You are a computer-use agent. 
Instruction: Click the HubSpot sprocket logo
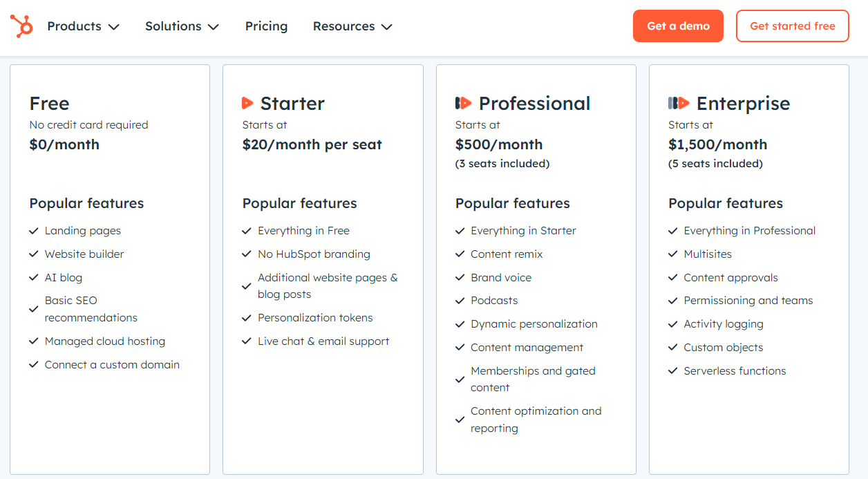21,26
